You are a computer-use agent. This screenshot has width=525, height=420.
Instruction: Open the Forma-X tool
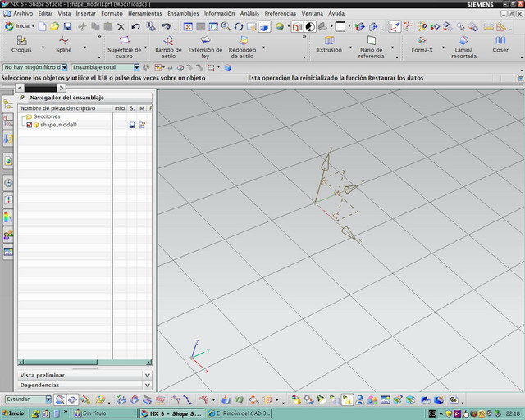[x=422, y=44]
